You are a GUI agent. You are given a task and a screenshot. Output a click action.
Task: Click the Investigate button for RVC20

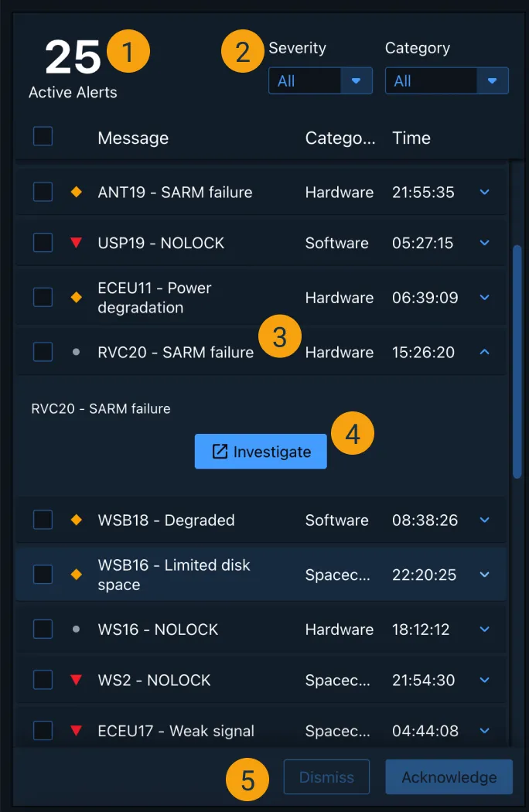coord(261,452)
